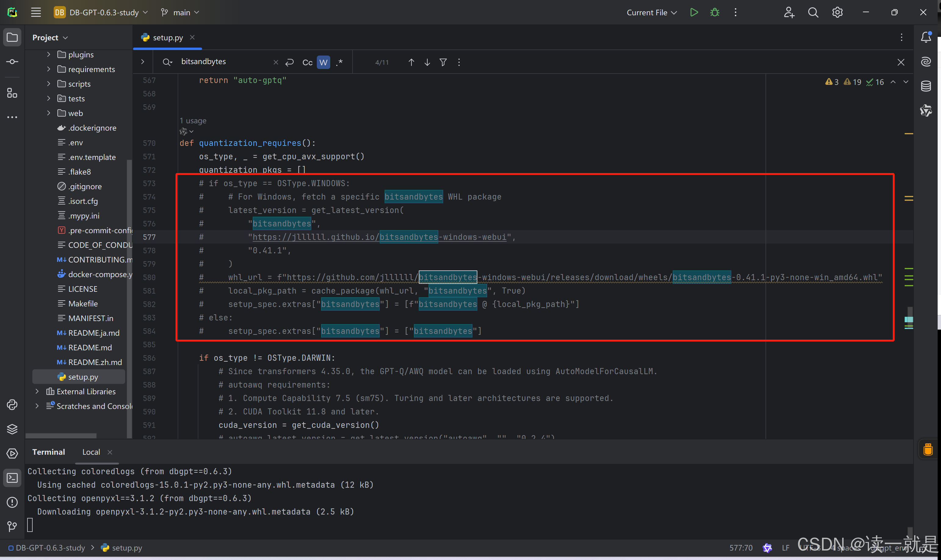Screen dimensions: 941x560
Task: Select the setup.py editor tab
Action: pyautogui.click(x=168, y=38)
